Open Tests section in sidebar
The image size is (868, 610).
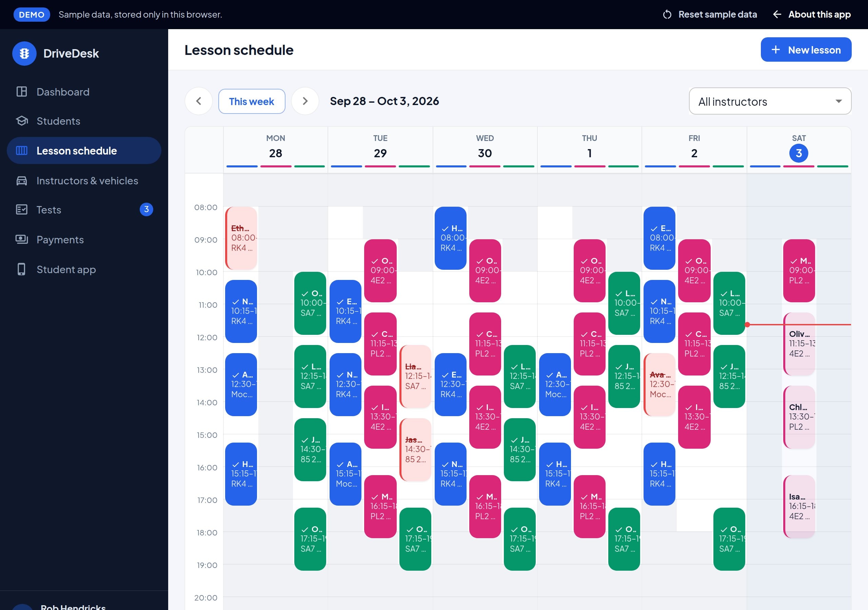84,210
